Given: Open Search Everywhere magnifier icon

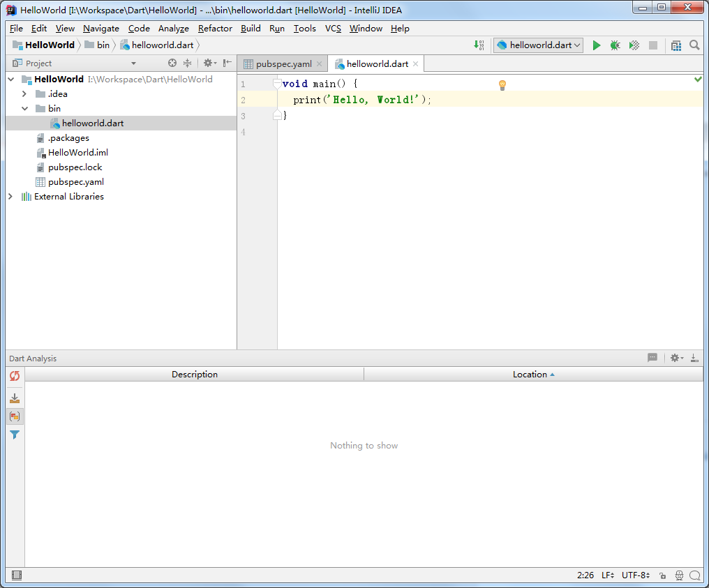Looking at the screenshot, I should [694, 45].
